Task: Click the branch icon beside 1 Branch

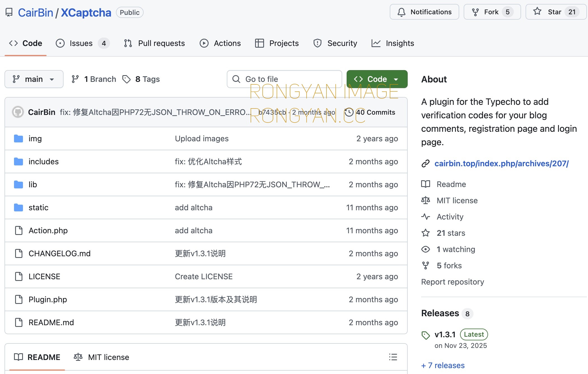Action: pos(75,79)
